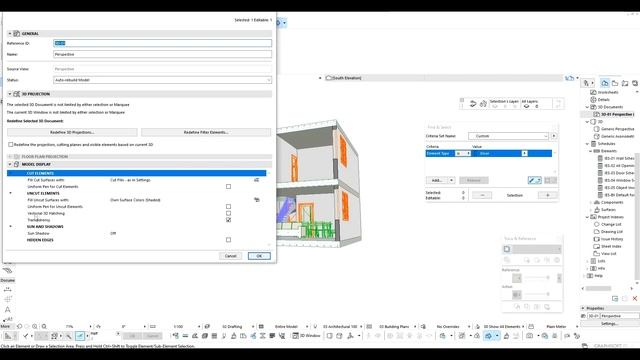Check Redefine the projection based on current 3D
The image size is (640, 360).
tap(11, 144)
